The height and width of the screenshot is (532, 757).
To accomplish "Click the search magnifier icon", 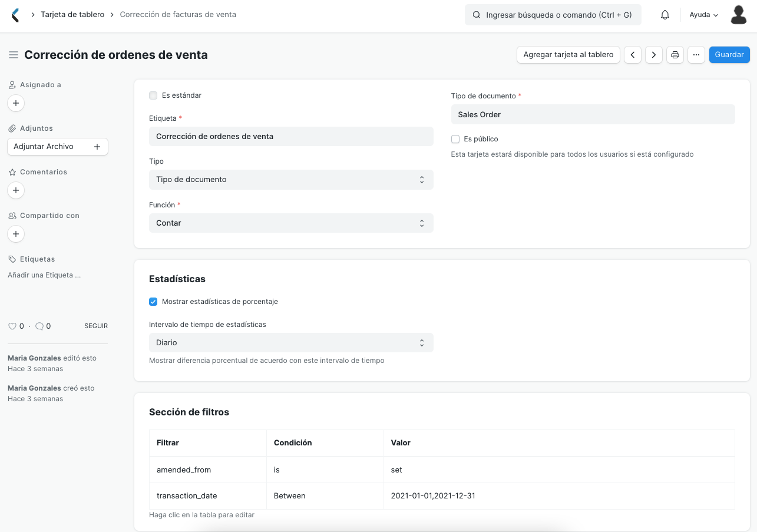I will pos(477,15).
